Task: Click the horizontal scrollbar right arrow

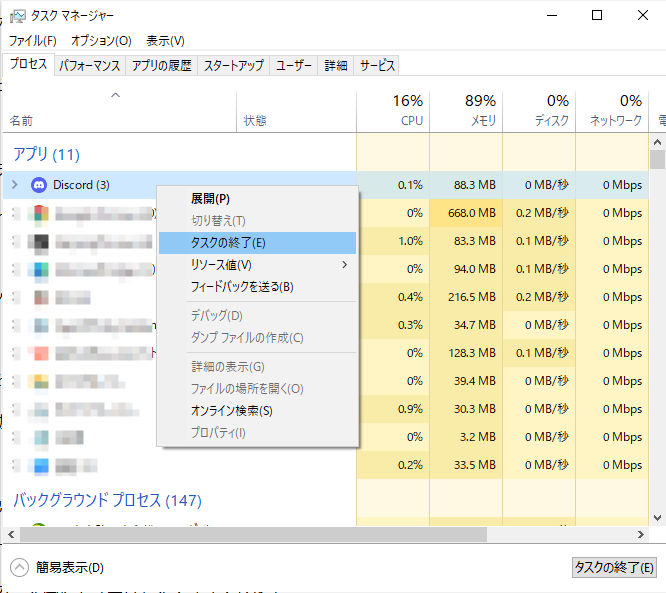Action: [641, 534]
